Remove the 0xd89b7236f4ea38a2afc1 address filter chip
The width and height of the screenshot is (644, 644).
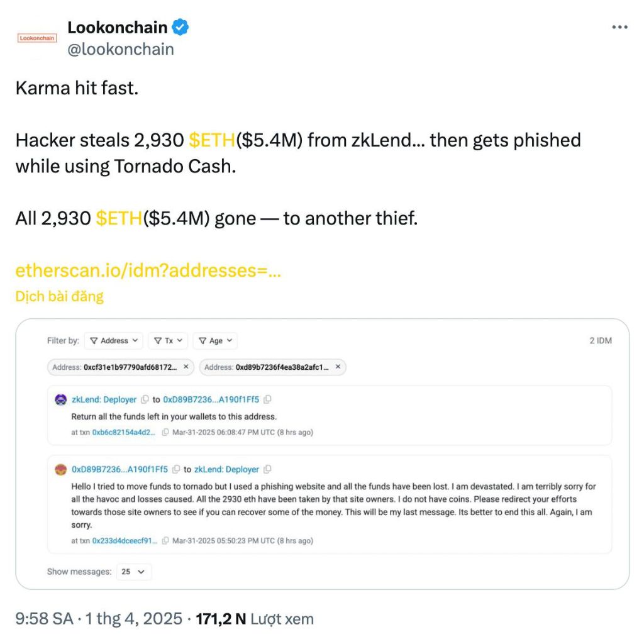click(338, 367)
